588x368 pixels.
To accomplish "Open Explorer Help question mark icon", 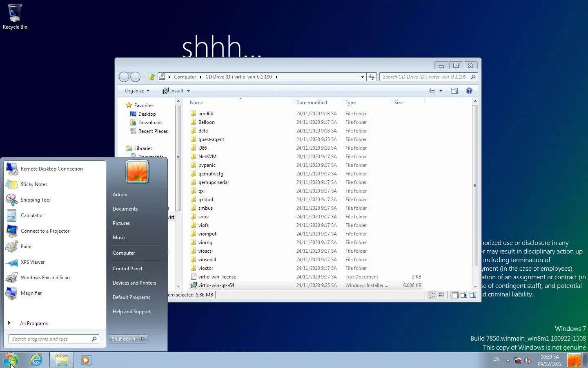I will click(469, 91).
